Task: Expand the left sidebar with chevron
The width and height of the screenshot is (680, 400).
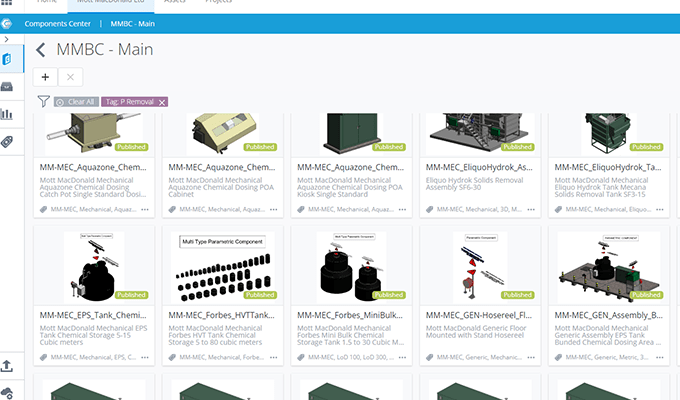Action: pyautogui.click(x=7, y=38)
